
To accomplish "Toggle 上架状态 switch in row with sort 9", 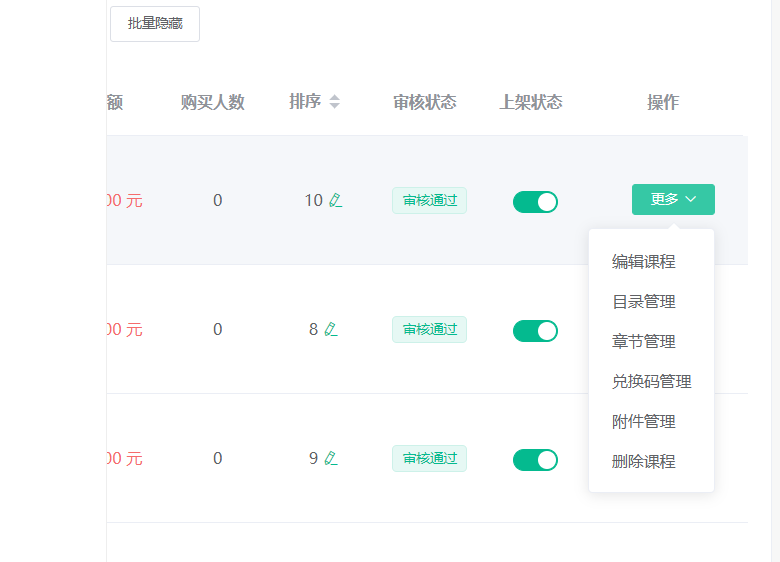I will coord(535,460).
